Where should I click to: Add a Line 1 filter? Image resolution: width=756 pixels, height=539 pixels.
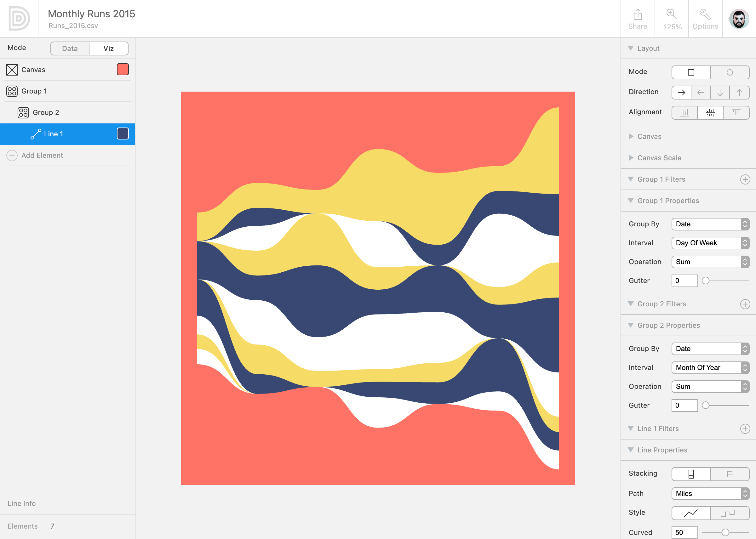(x=745, y=429)
